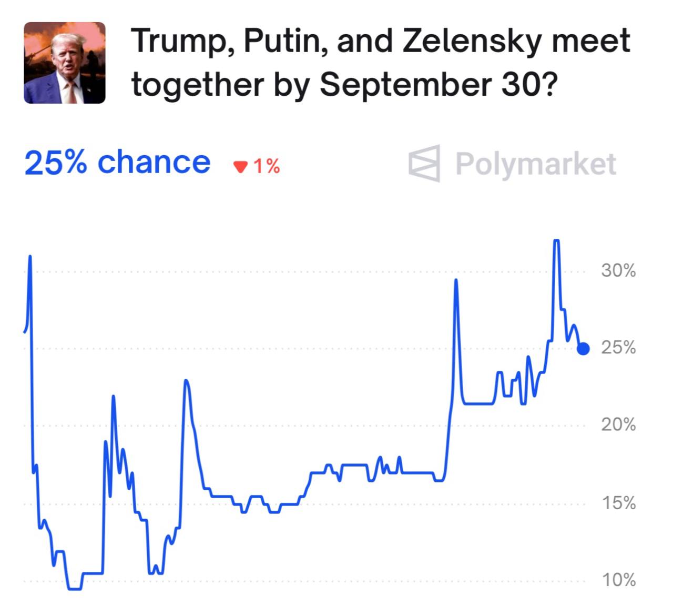Image resolution: width=673 pixels, height=616 pixels.
Task: Click the Polymarket wordmark text
Action: 535,164
